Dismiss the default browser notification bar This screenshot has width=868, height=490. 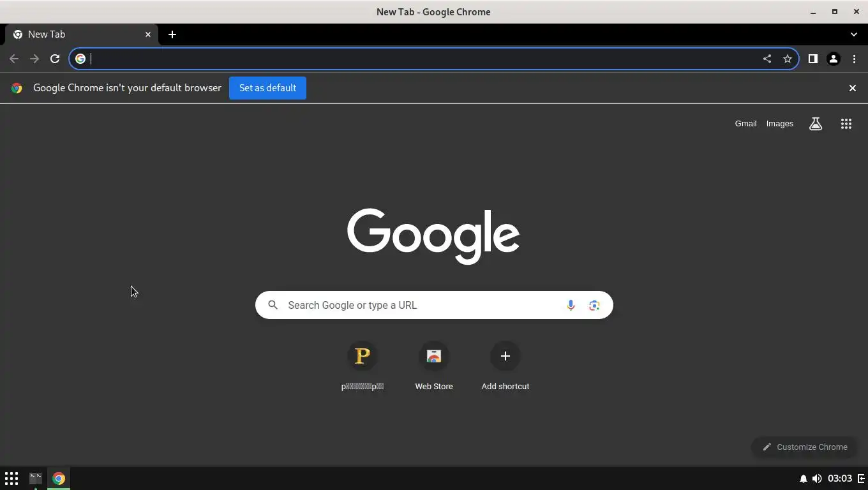[852, 88]
